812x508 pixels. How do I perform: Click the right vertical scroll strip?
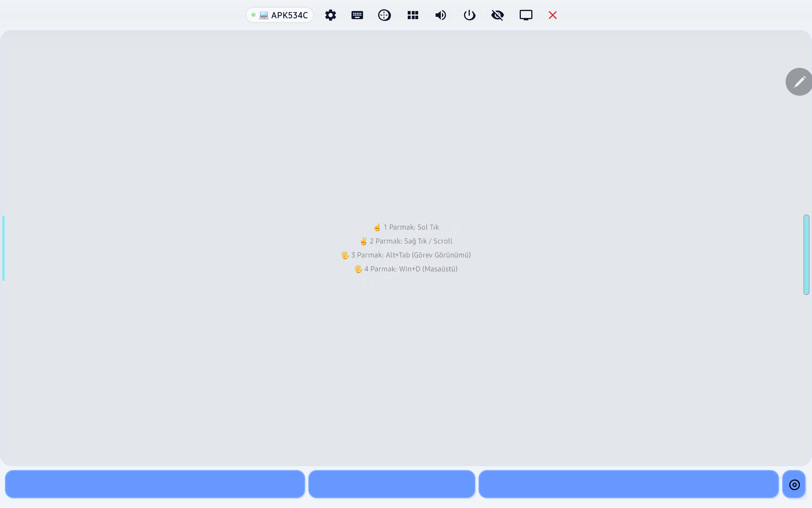[806, 255]
